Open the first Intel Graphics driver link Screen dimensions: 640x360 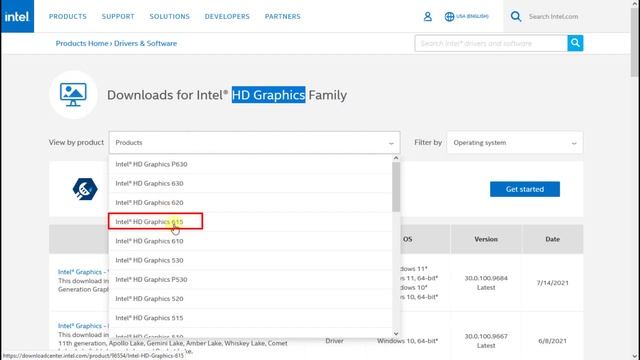(x=83, y=272)
